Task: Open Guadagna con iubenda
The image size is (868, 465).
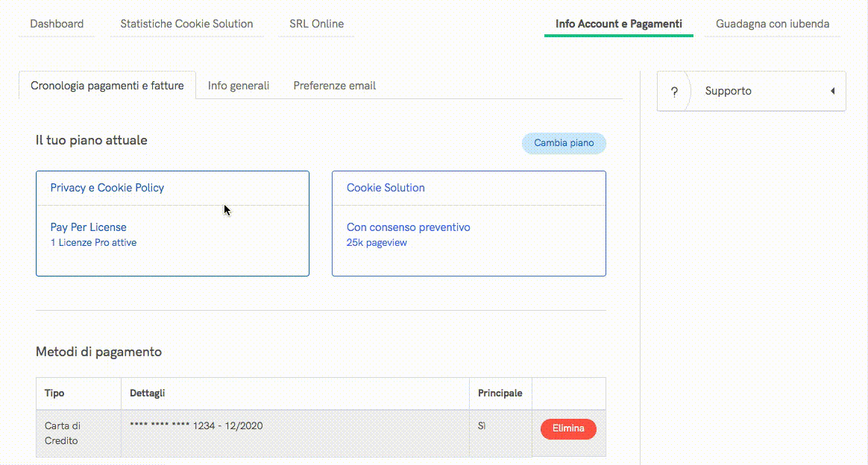Action: [x=772, y=23]
